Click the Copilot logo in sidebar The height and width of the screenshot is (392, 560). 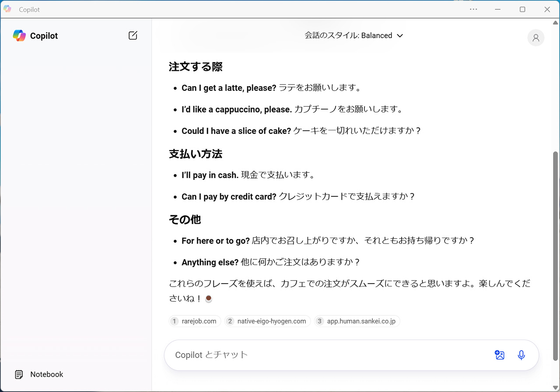tap(19, 36)
